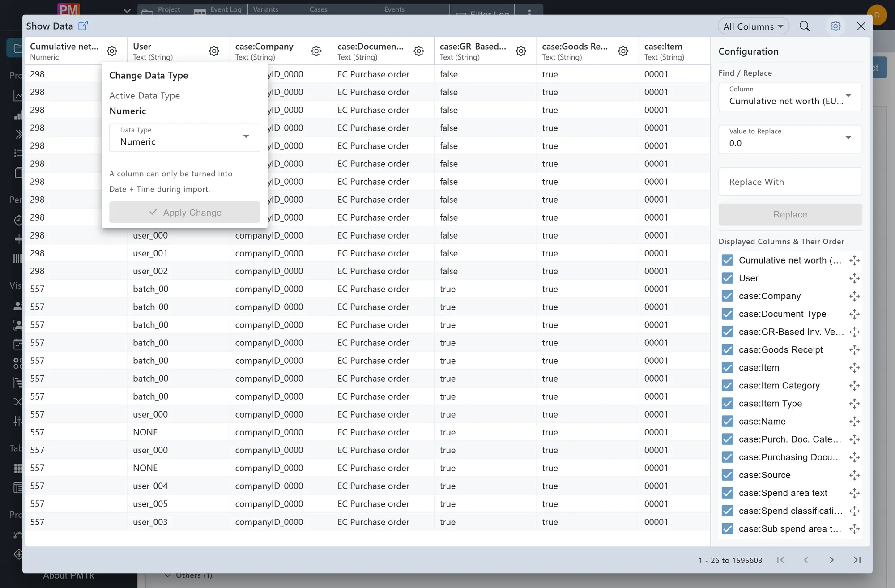Open settings gear for case:GR-Based column
This screenshot has height=588, width=895.
(521, 51)
